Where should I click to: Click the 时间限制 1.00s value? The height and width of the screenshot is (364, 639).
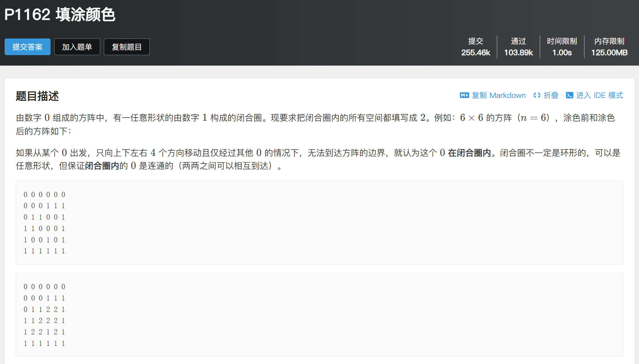562,53
